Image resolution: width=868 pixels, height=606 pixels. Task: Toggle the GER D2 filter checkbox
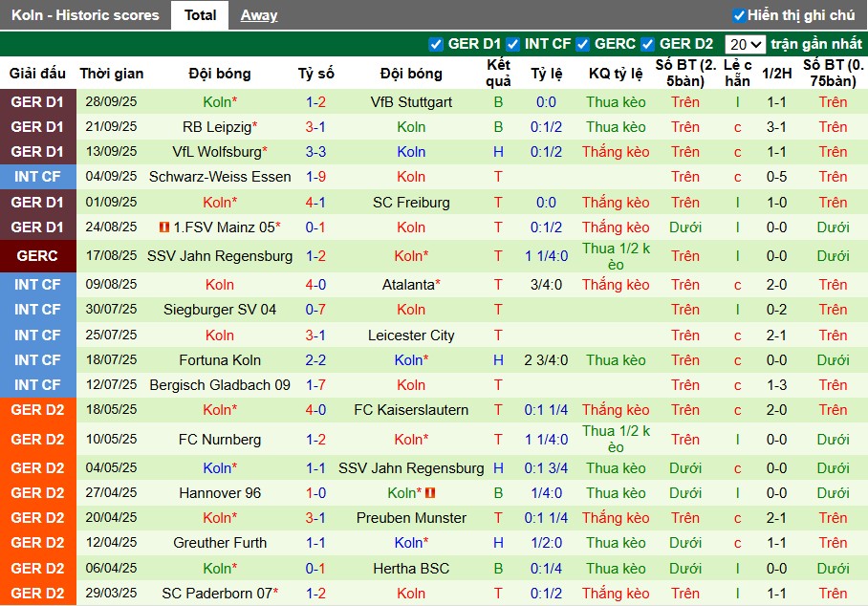click(648, 44)
